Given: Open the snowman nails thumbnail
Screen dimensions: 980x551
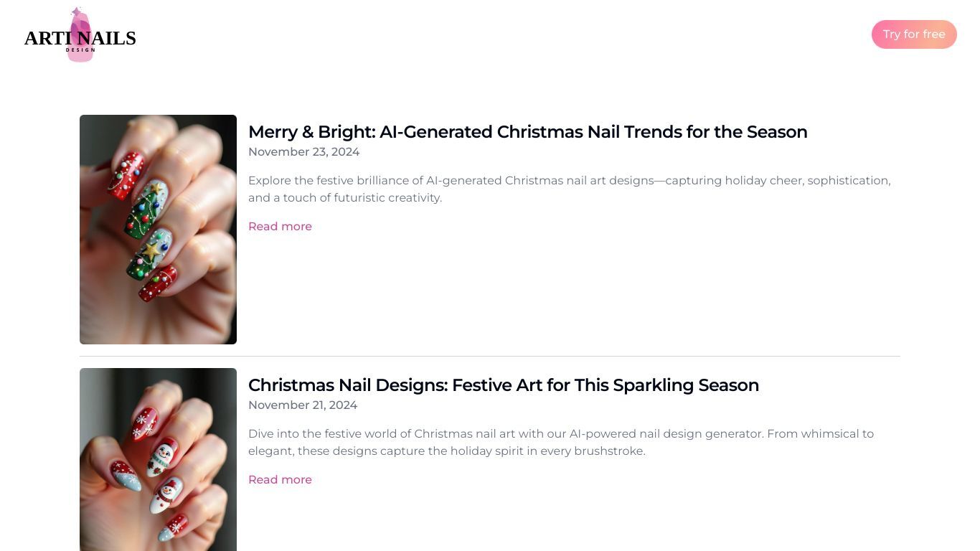Looking at the screenshot, I should 158,459.
